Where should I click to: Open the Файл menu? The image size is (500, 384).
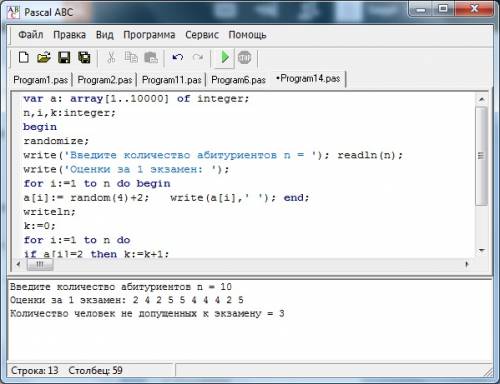click(x=31, y=35)
